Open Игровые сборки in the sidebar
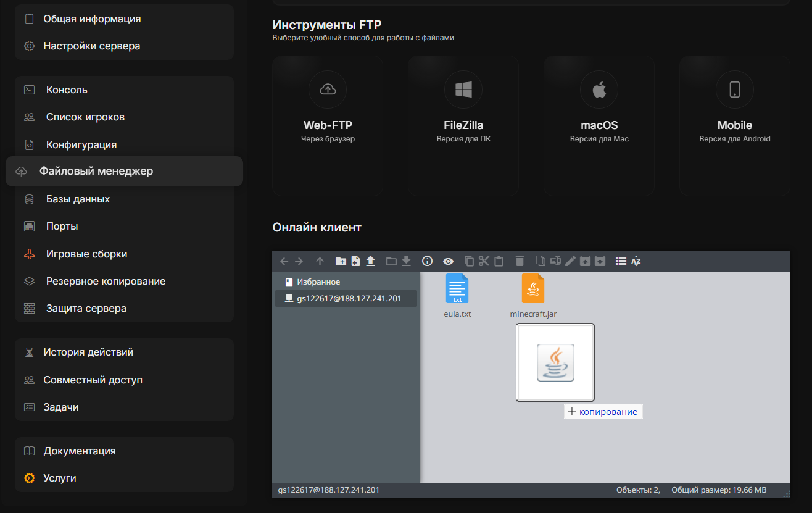812x513 pixels. coord(124,254)
